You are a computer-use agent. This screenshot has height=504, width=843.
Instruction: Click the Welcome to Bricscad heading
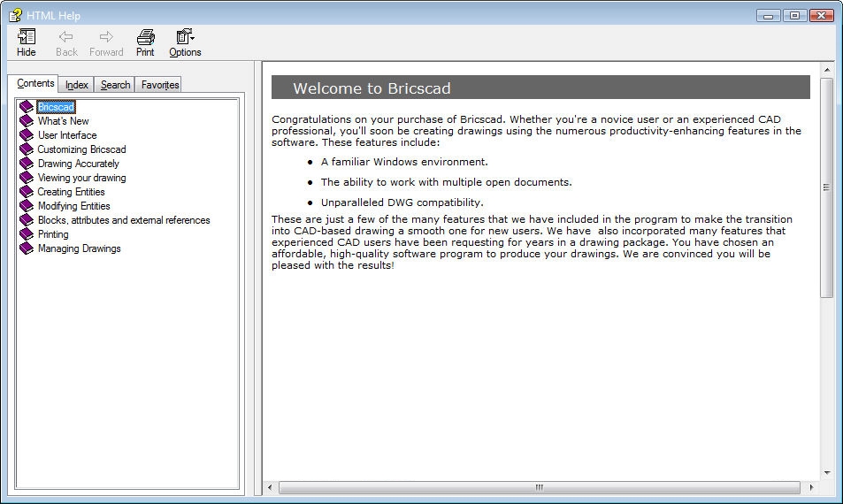[372, 88]
